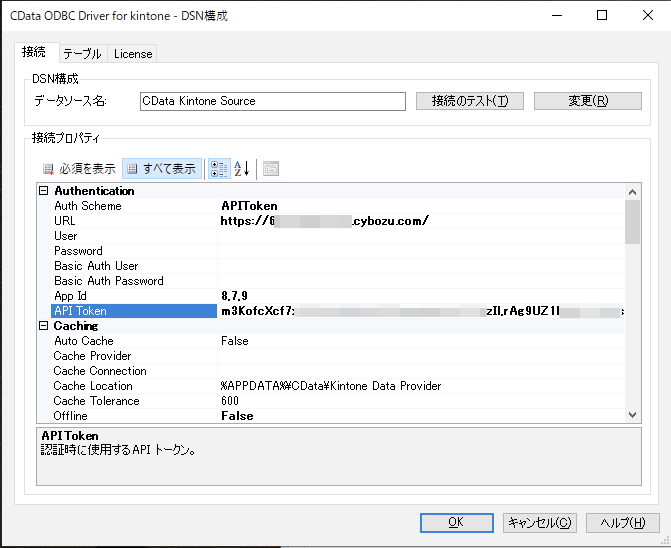Collapse the Authentication category
This screenshot has height=548, width=671.
44,191
